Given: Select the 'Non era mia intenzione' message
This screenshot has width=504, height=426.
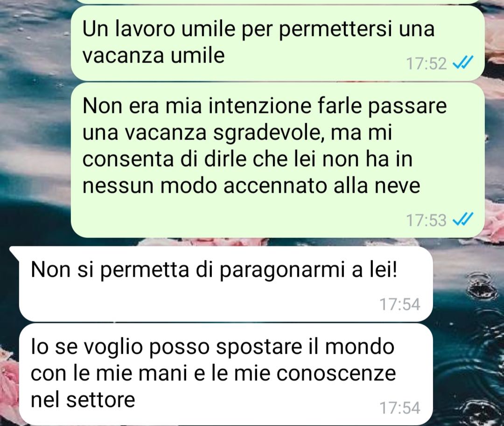Looking at the screenshot, I should 278,160.
